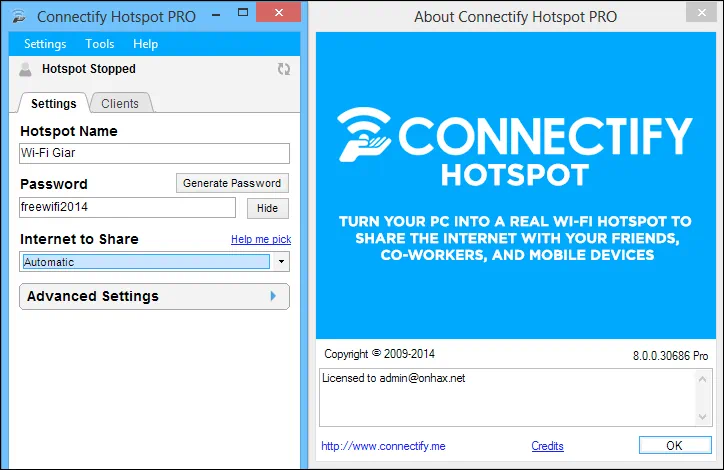
Task: Click the Hotspot Stopped status text
Action: (89, 69)
